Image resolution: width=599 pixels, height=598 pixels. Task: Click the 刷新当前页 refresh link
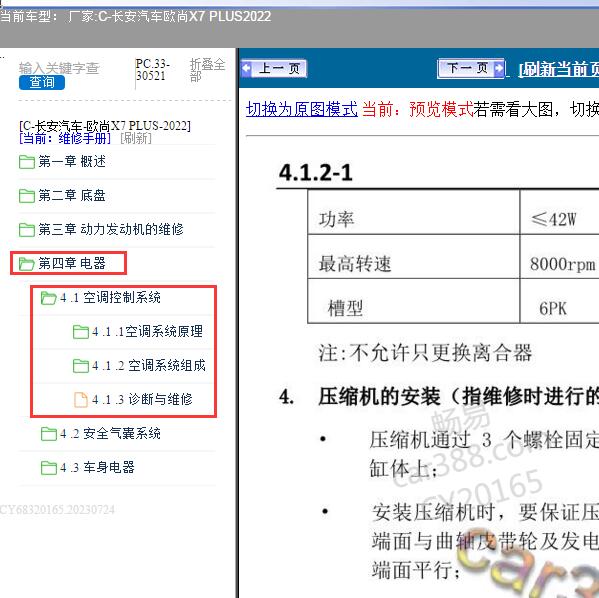click(559, 70)
